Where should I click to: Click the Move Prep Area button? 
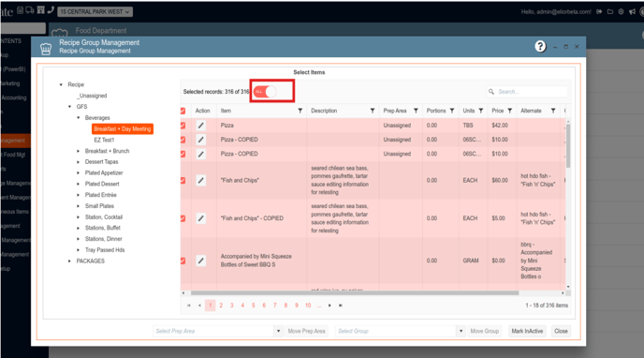point(306,331)
